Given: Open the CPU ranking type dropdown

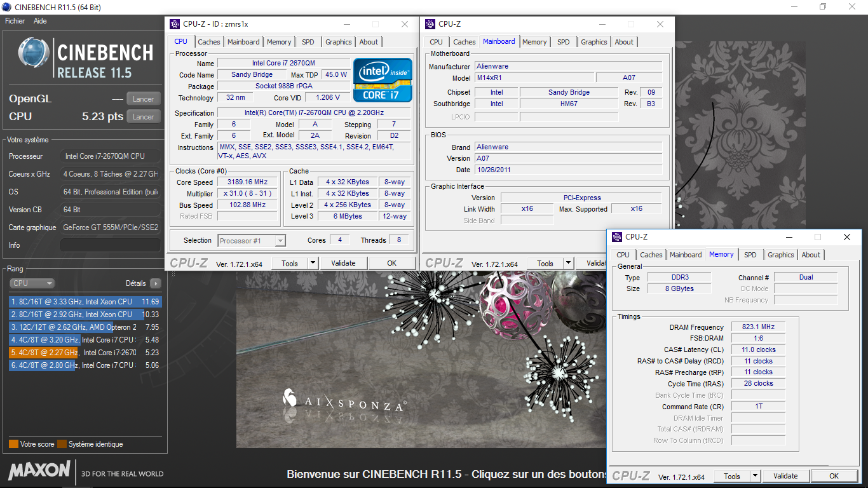Looking at the screenshot, I should tap(32, 283).
